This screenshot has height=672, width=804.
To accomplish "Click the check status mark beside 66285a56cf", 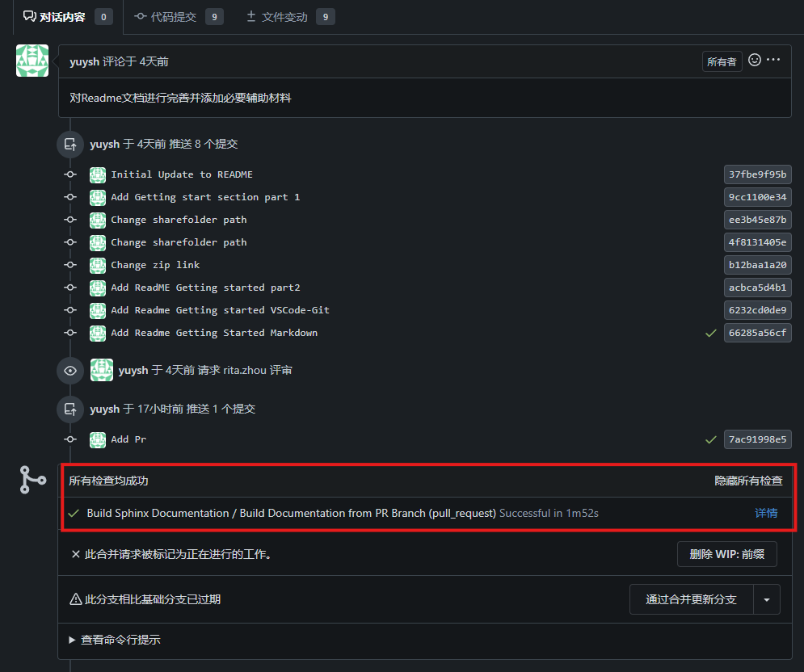I will tap(711, 334).
